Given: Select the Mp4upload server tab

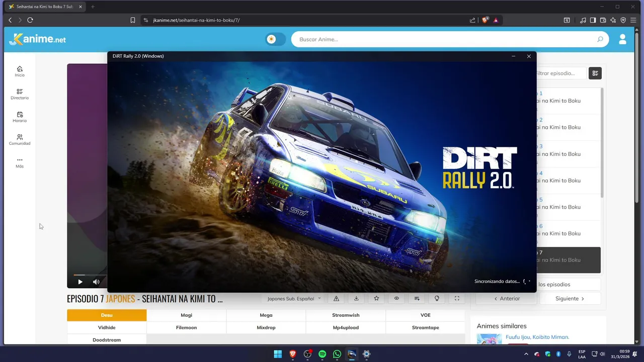Looking at the screenshot, I should [346, 328].
